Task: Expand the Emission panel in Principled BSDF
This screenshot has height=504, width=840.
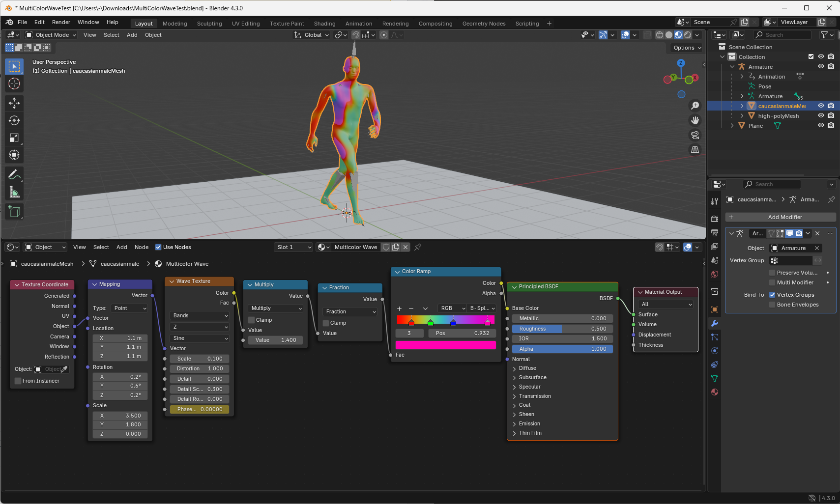Action: pos(529,423)
